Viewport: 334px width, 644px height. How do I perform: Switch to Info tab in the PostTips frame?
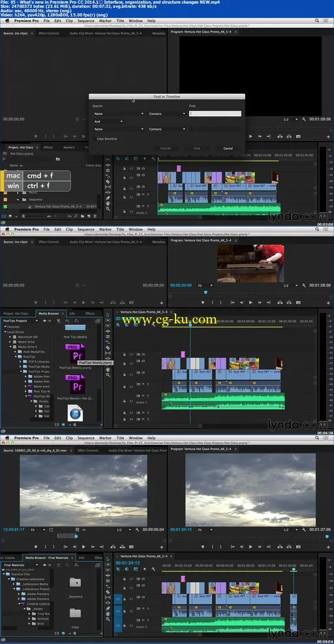pyautogui.click(x=72, y=313)
